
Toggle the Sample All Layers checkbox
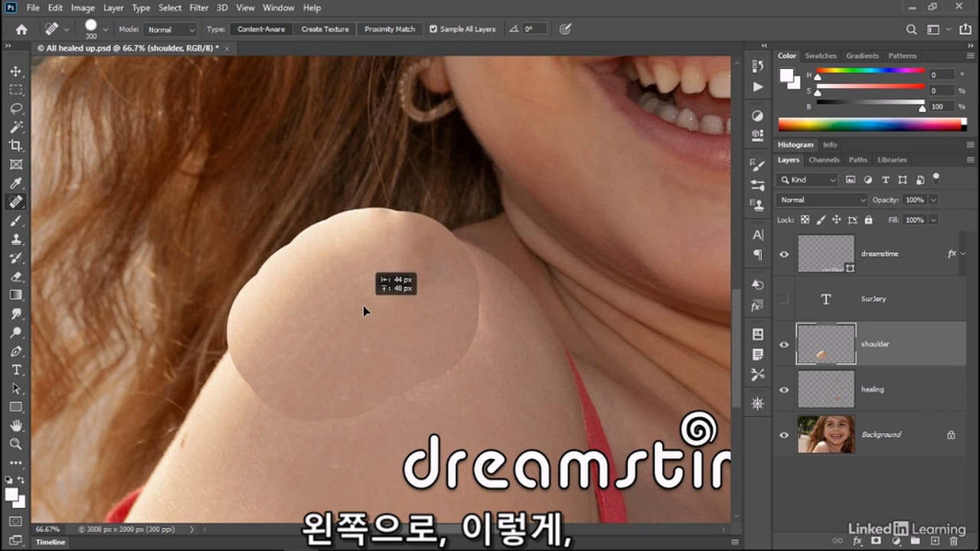433,29
